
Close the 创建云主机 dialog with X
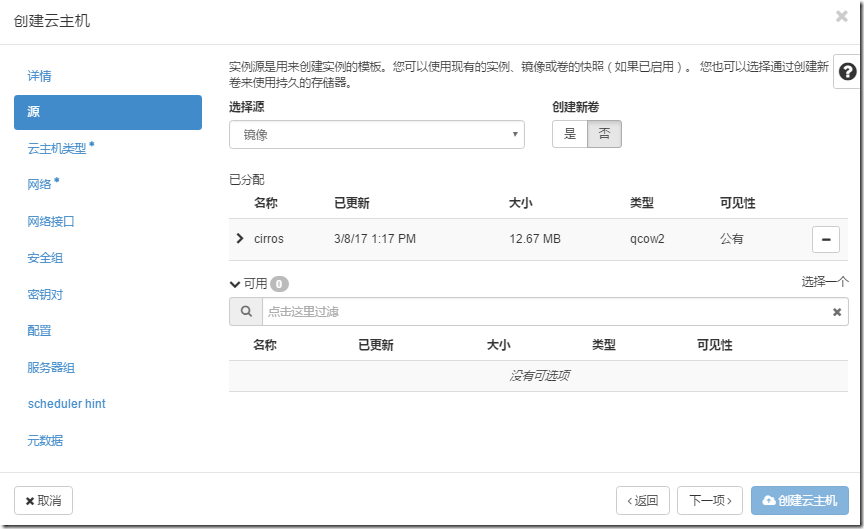841,16
